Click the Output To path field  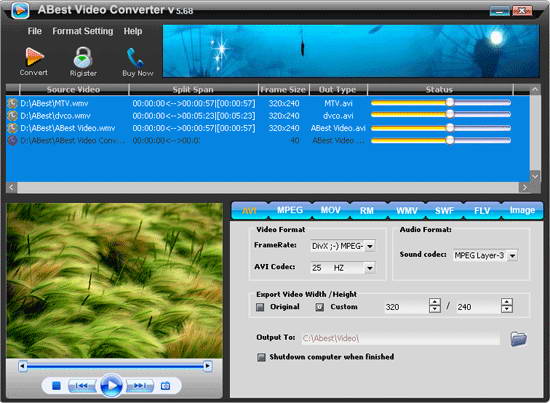tap(401, 338)
